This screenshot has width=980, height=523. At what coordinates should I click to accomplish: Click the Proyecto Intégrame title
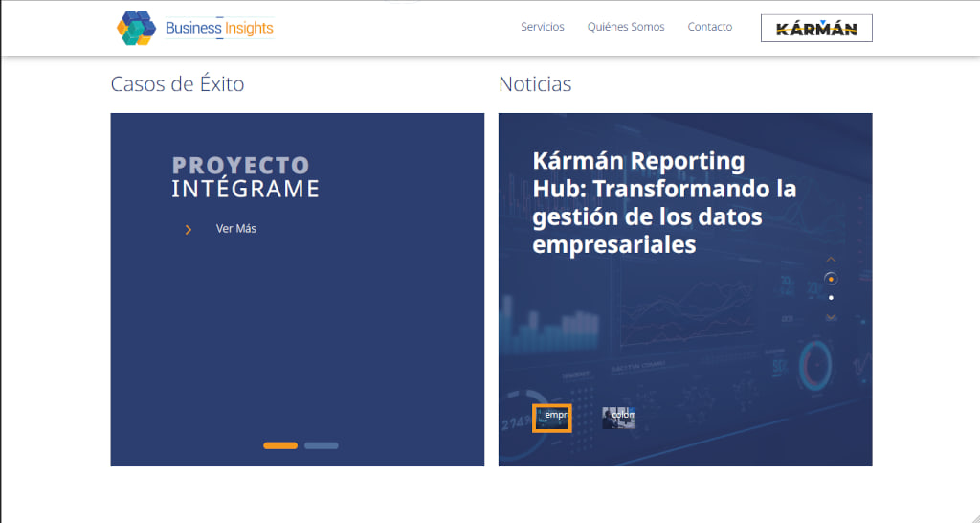(x=245, y=177)
